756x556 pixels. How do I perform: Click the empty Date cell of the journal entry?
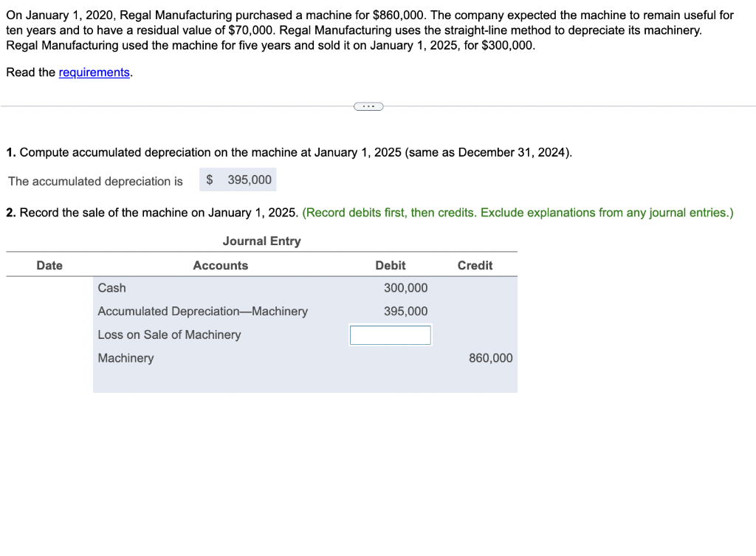(49, 288)
